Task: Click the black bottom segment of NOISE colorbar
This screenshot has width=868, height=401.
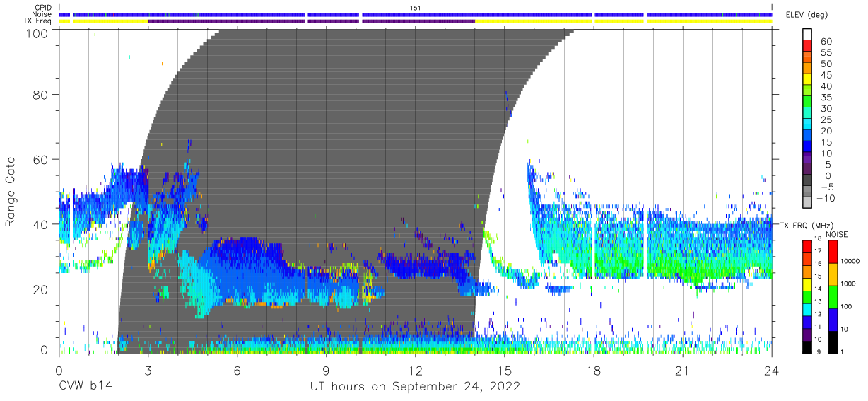Action: [x=833, y=341]
